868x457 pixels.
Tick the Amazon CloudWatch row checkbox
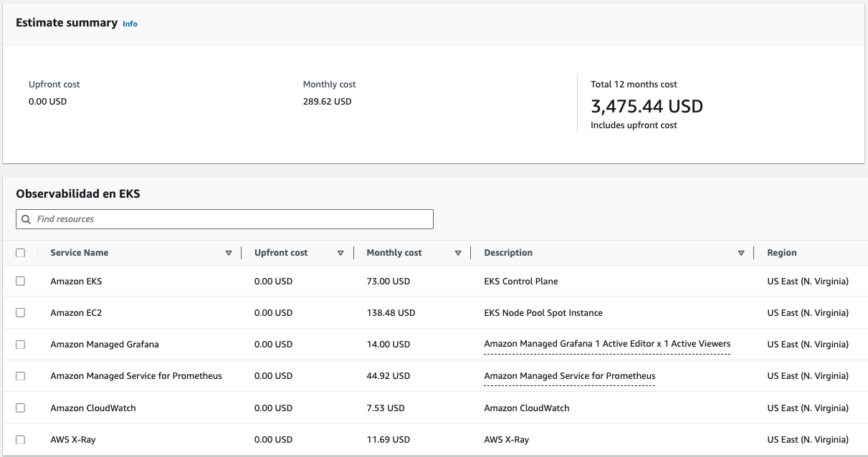20,408
